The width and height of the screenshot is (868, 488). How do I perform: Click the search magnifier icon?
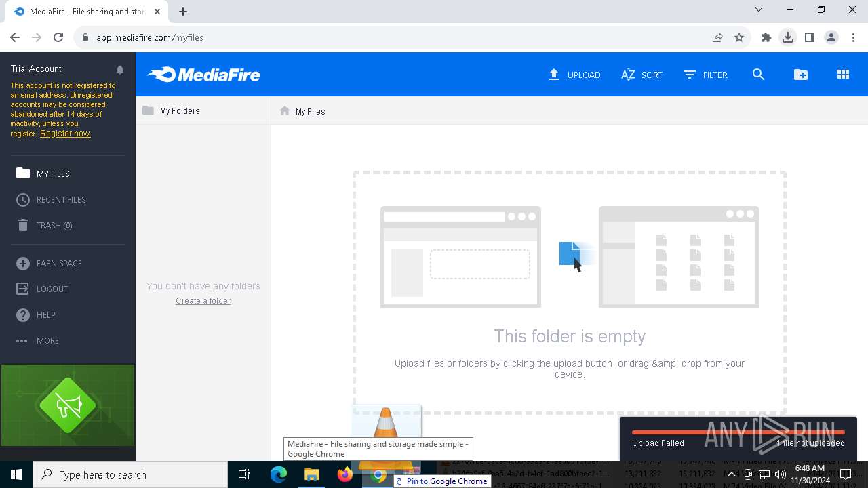click(758, 75)
